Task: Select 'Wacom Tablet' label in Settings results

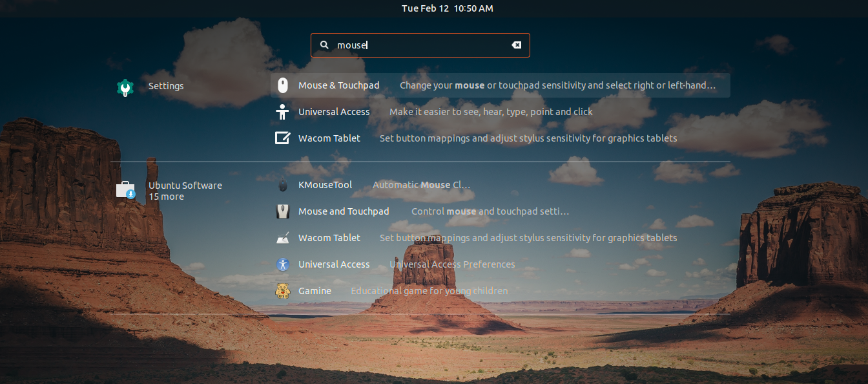Action: (x=329, y=138)
